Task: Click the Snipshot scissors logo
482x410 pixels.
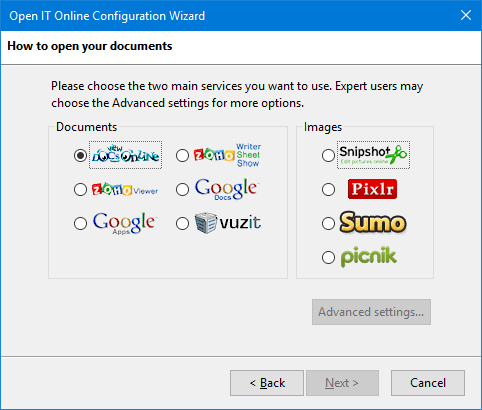Action: (373, 155)
